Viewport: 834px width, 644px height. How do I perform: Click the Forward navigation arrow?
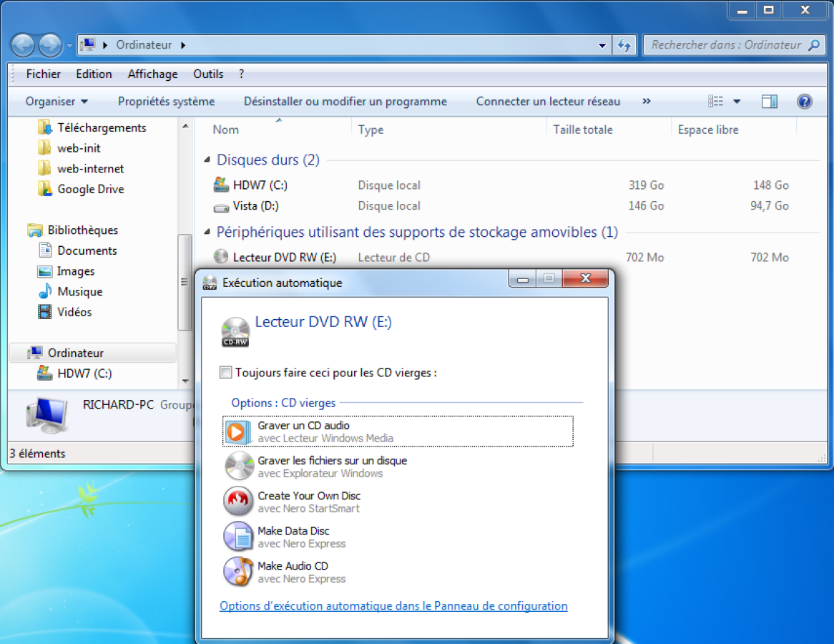tap(50, 45)
